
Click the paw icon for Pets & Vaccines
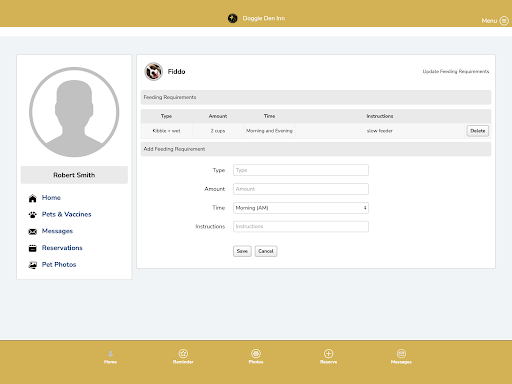coord(33,215)
